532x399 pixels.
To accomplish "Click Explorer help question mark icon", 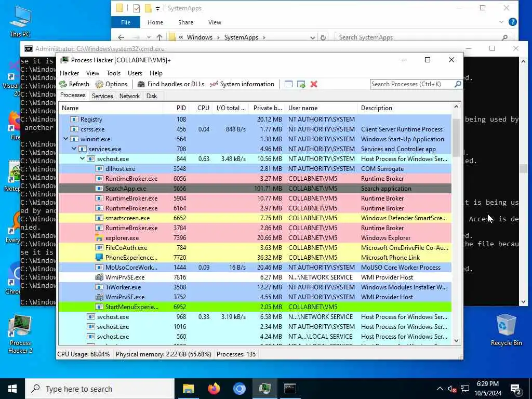I will pos(512,22).
